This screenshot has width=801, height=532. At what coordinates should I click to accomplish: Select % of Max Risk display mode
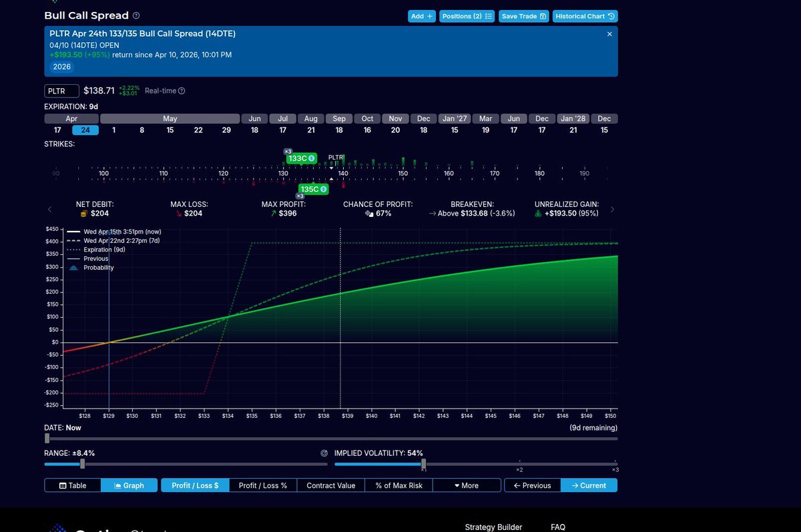[399, 485]
